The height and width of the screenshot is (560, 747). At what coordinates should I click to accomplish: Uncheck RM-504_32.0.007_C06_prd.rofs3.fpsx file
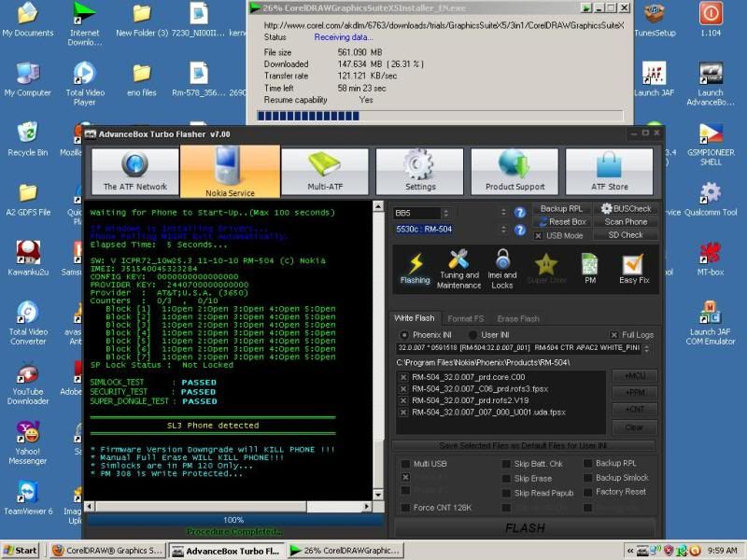pyautogui.click(x=403, y=389)
